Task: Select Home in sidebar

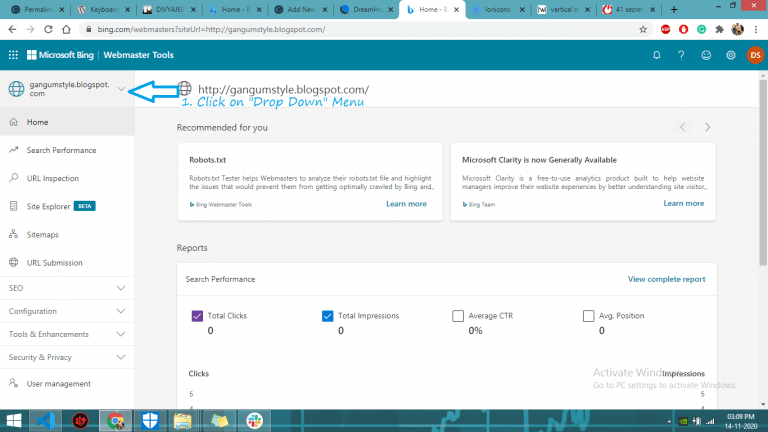Action: pos(67,122)
